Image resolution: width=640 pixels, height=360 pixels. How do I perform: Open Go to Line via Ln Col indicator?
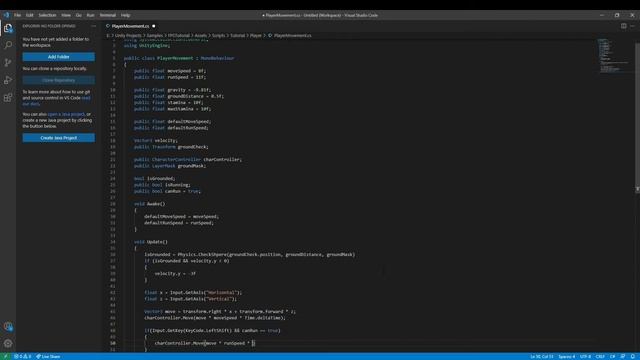pyautogui.click(x=541, y=356)
